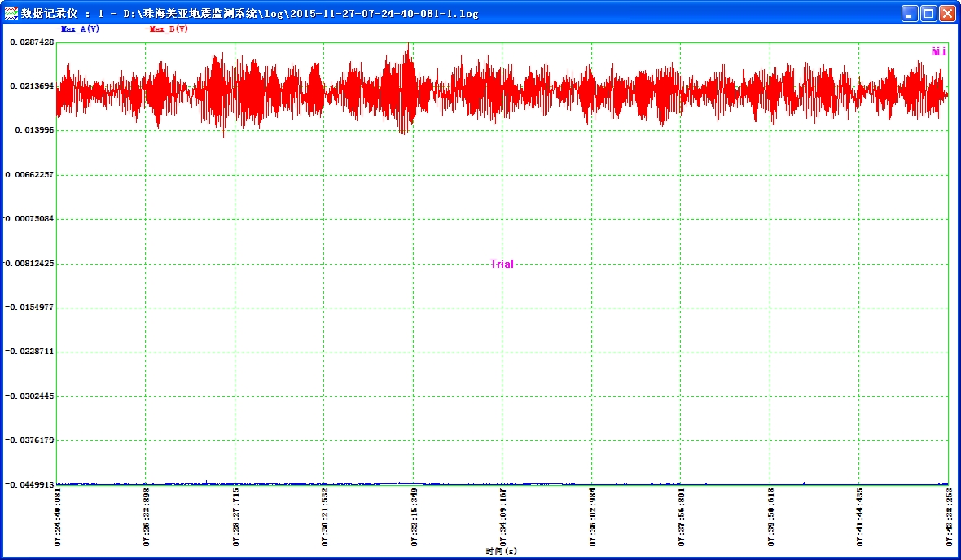Click the time label 07:32:15:349

415,517
